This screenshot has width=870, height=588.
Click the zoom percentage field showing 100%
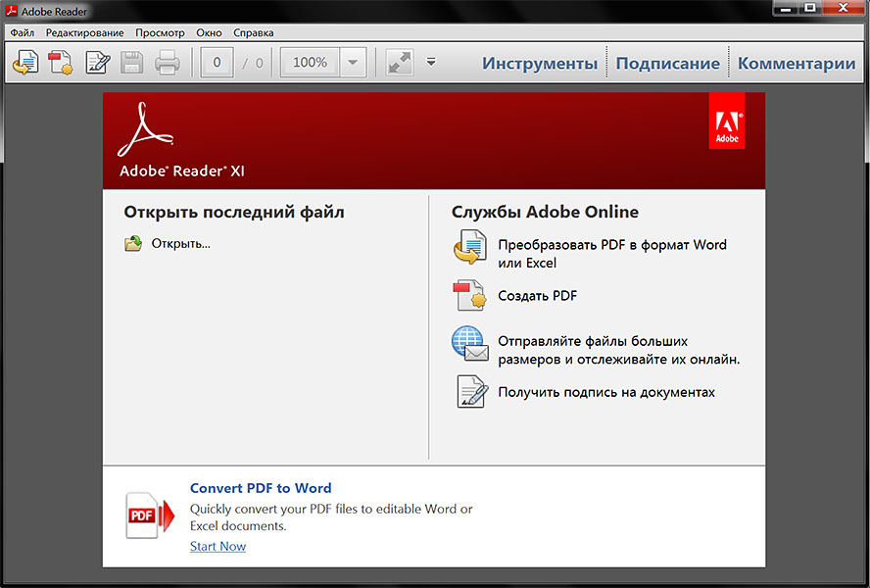[311, 62]
